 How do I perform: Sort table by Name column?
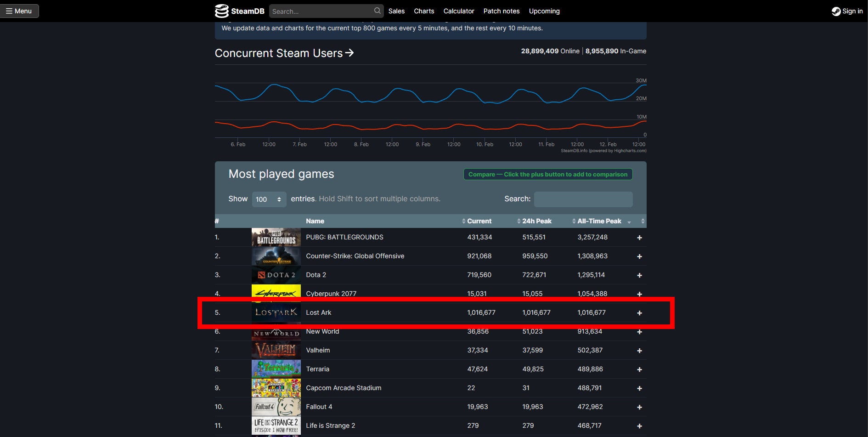[x=315, y=221]
